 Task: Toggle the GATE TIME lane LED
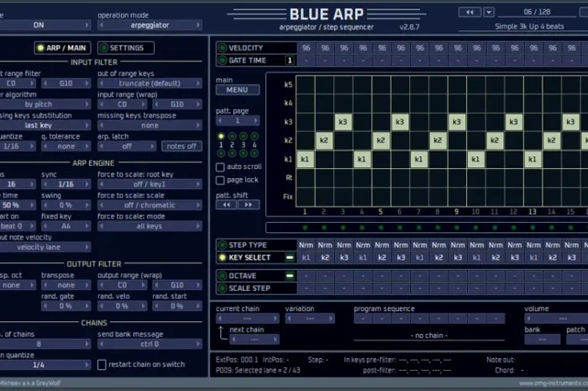point(222,60)
